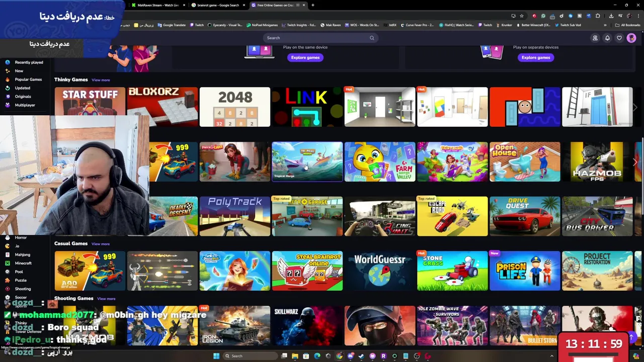The width and height of the screenshot is (644, 362).
Task: Open Discord from the taskbar
Action: (350, 356)
